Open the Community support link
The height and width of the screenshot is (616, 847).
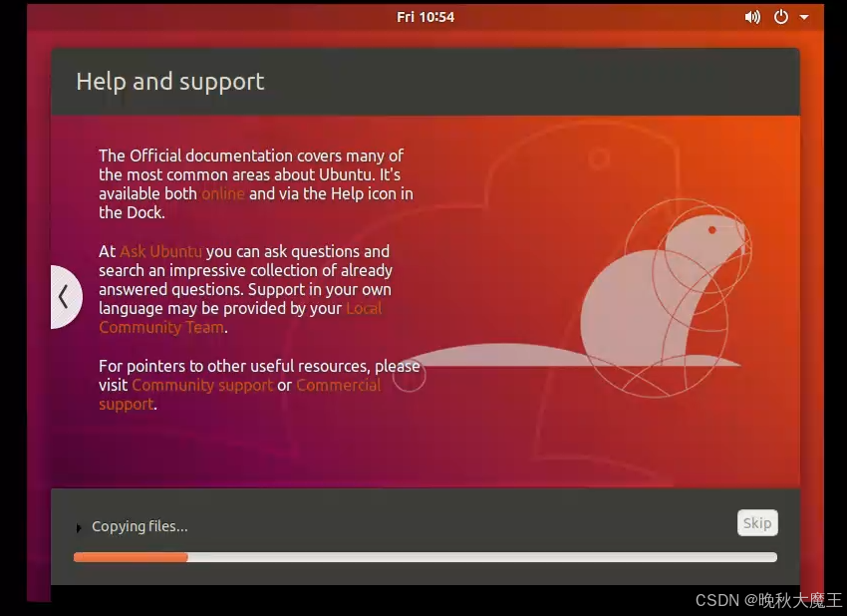202,386
